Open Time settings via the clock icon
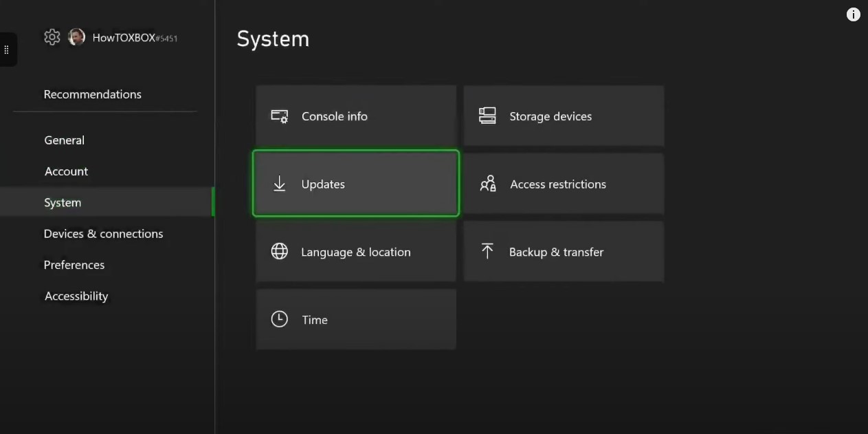This screenshot has height=434, width=868. coord(279,318)
